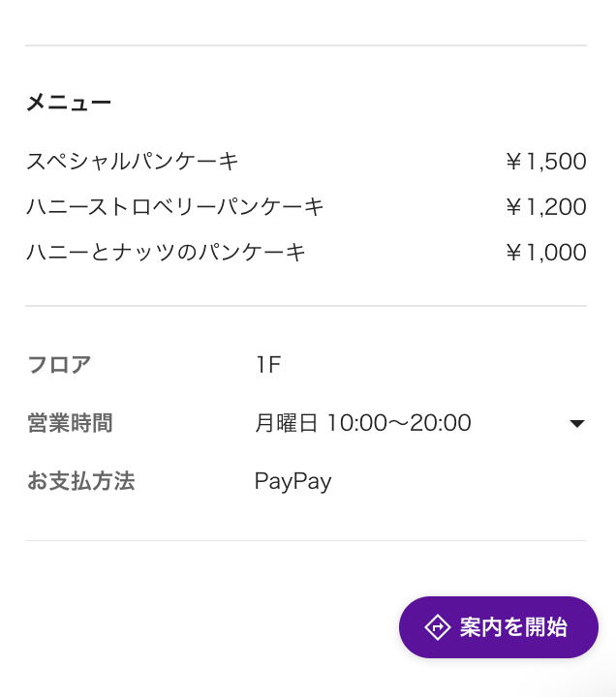
Task: Click the 1F floor value
Action: (x=268, y=365)
